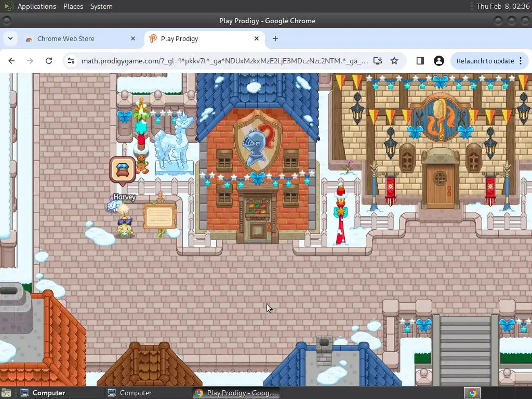Open the site information icon in address bar
Screen dimensions: 532x399
pos(71,61)
